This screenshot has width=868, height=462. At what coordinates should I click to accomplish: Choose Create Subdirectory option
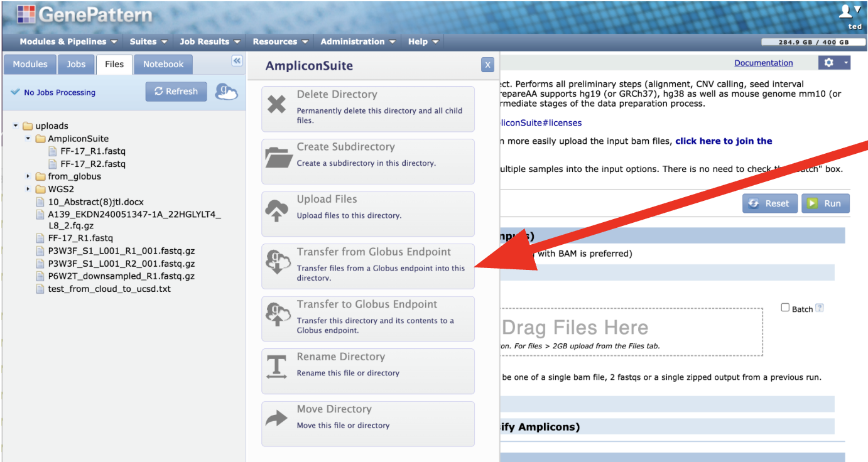click(368, 161)
